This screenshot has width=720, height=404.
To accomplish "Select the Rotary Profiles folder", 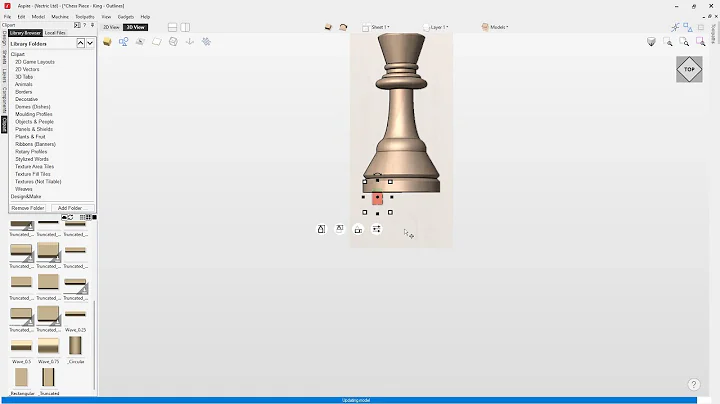I will (31, 152).
